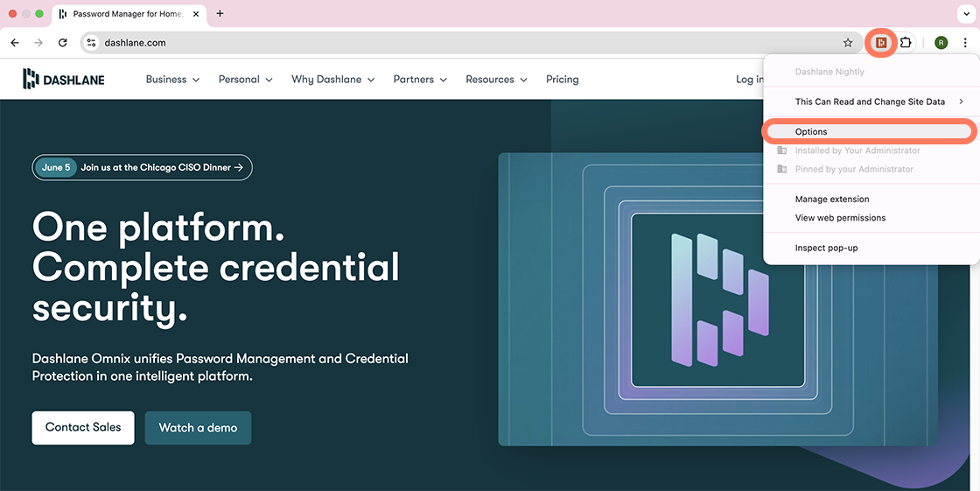Expand the Personal navigation menu
This screenshot has height=491, width=980.
[246, 80]
